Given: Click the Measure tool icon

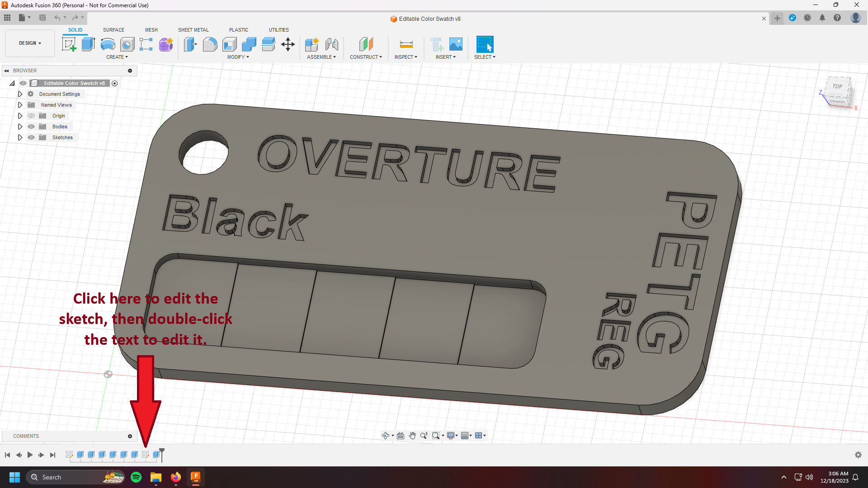Looking at the screenshot, I should [406, 44].
